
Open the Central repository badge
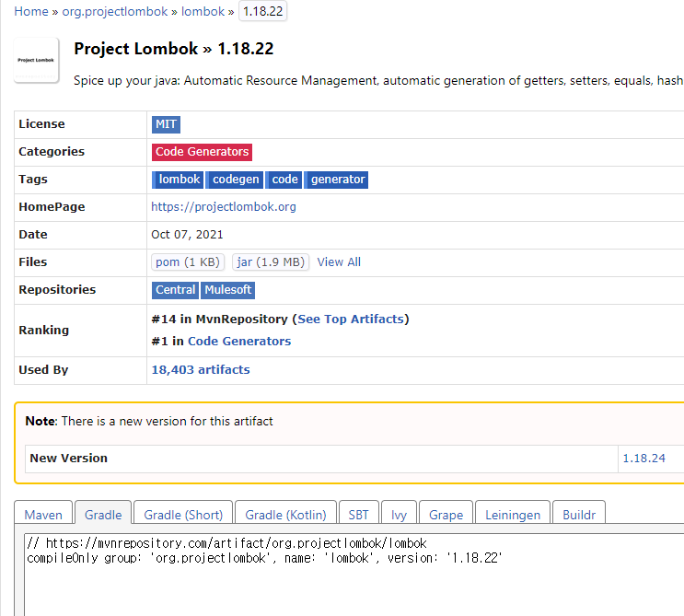(175, 290)
